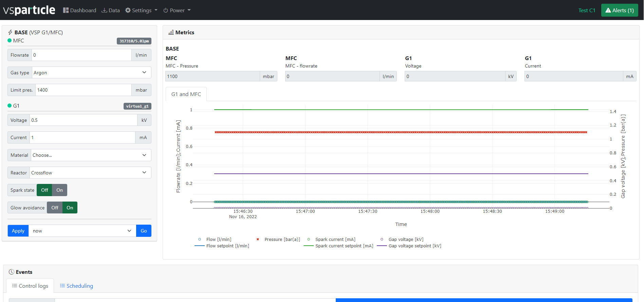
Task: Switch to the Scheduling tab
Action: (x=76, y=286)
